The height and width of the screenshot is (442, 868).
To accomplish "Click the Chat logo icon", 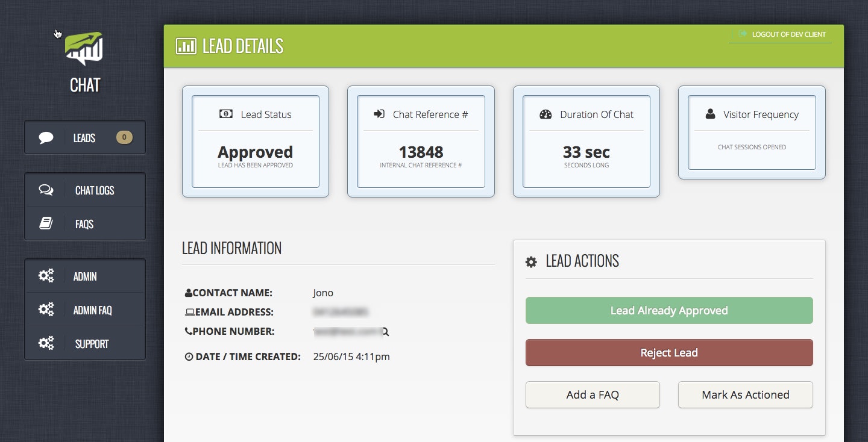I will [x=84, y=49].
